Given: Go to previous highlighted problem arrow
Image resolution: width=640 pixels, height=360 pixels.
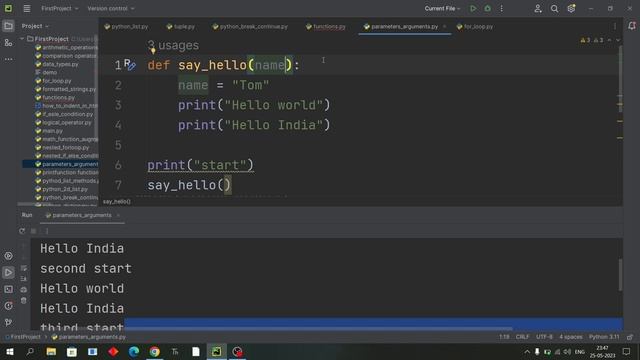Looking at the screenshot, I should (x=609, y=40).
